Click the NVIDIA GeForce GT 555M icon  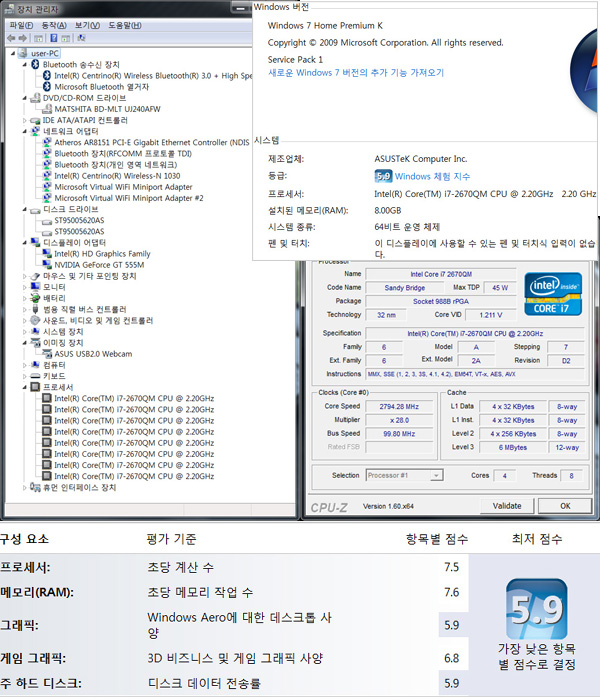[x=47, y=265]
